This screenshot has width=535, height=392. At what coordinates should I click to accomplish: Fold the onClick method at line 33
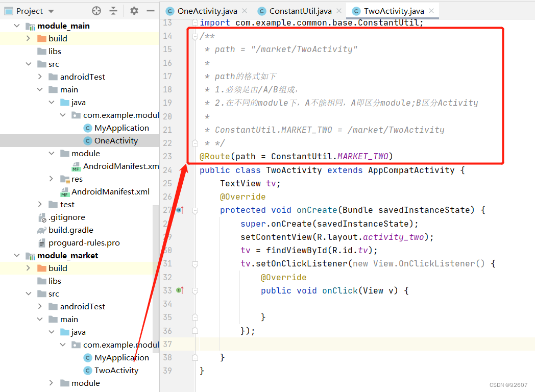tap(195, 291)
